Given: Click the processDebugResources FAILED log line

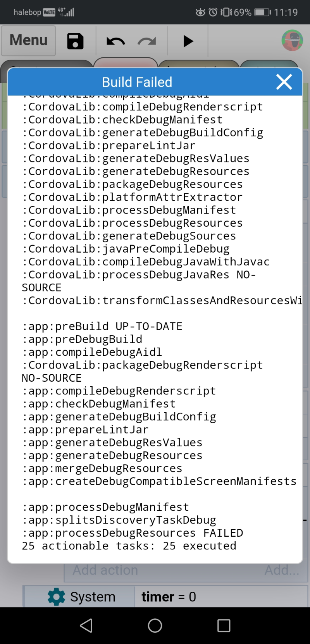Looking at the screenshot, I should tap(133, 533).
